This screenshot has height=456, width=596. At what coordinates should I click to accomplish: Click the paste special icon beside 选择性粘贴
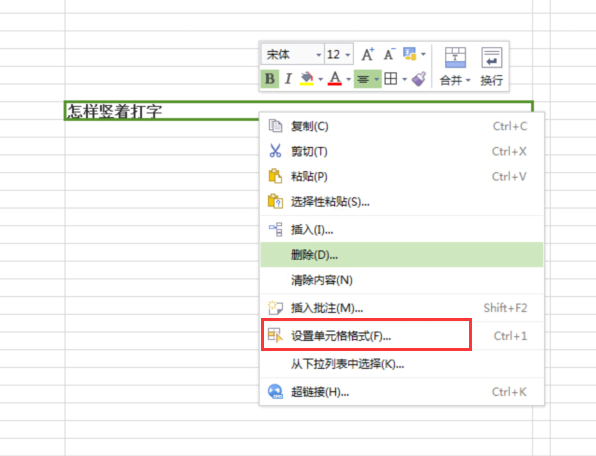pos(276,201)
